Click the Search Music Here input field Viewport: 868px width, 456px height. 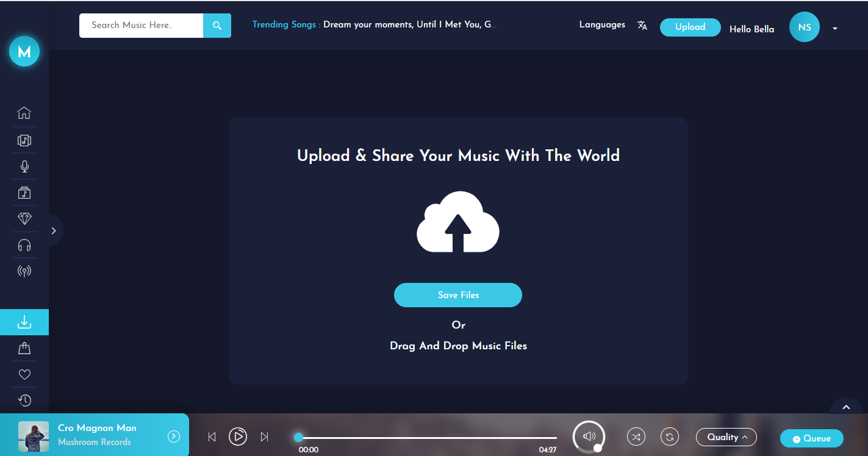[141, 26]
